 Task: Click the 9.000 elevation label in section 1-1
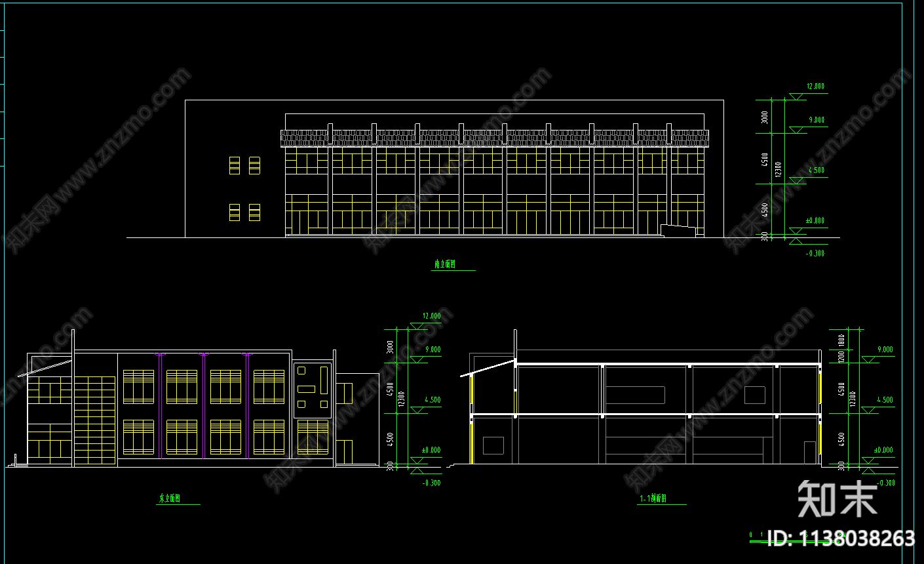click(885, 350)
